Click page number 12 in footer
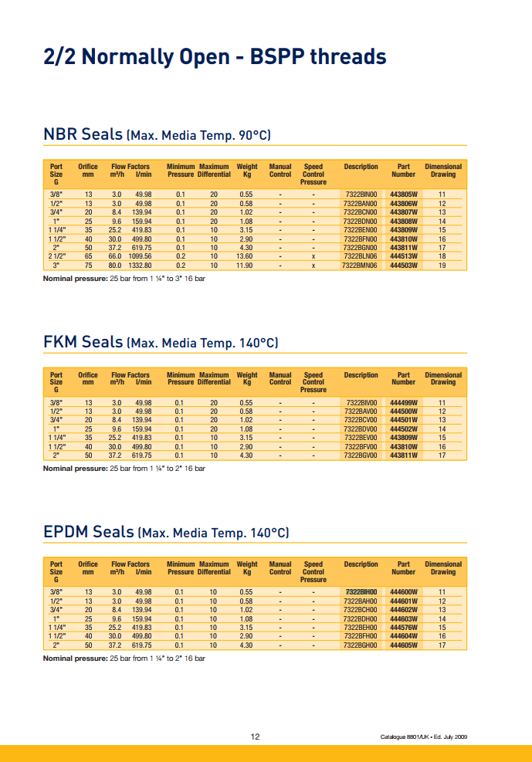 (256, 737)
